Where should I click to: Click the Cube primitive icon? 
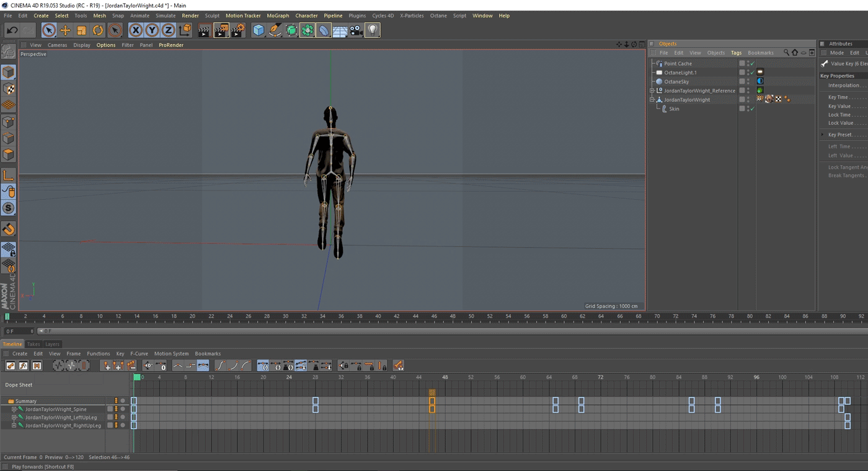[259, 30]
